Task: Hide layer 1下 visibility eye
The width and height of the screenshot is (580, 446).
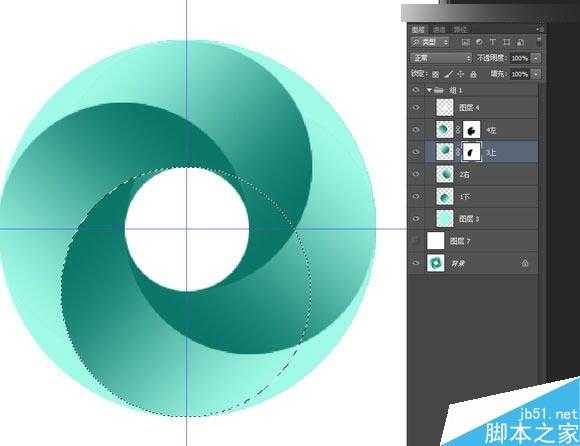Action: [x=416, y=196]
